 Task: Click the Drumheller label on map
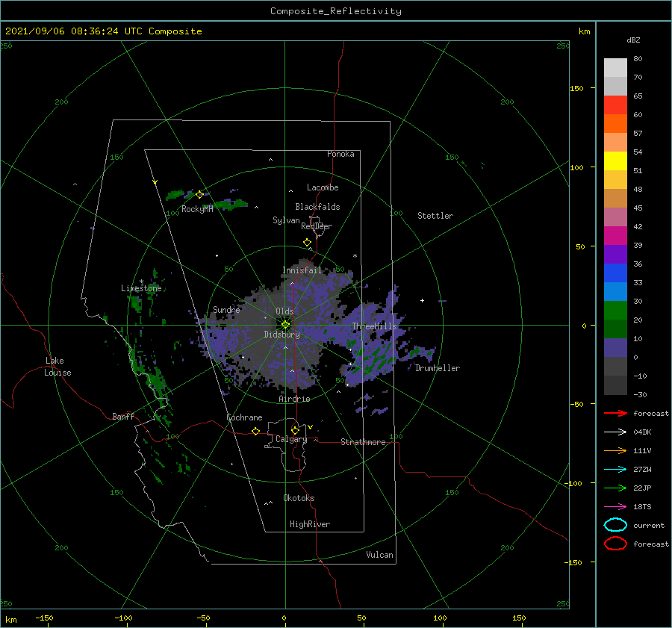438,368
